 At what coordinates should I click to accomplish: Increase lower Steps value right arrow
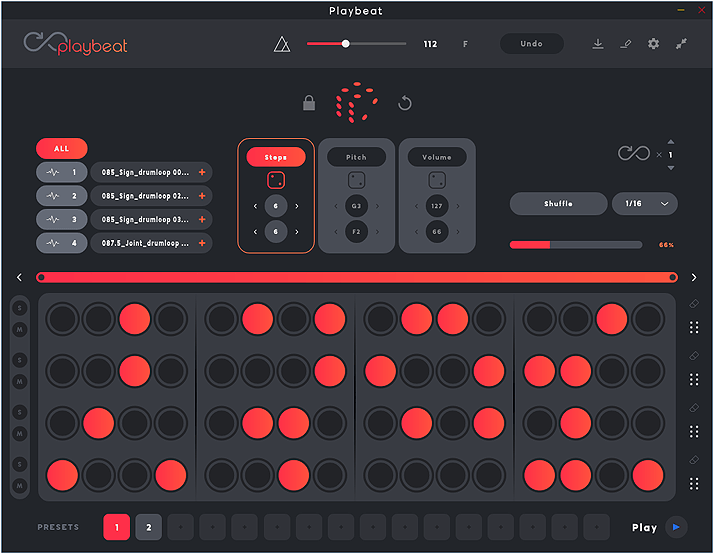click(x=297, y=232)
